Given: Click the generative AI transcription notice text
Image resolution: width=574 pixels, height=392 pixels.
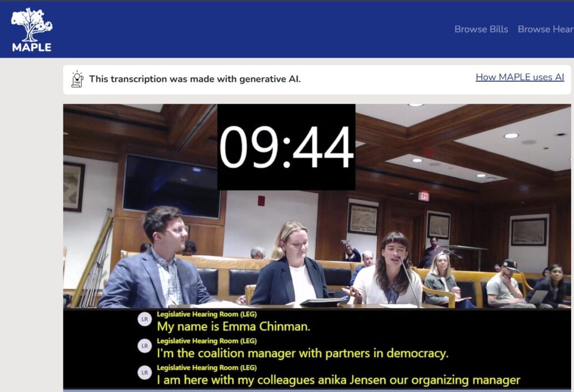Looking at the screenshot, I should 195,79.
